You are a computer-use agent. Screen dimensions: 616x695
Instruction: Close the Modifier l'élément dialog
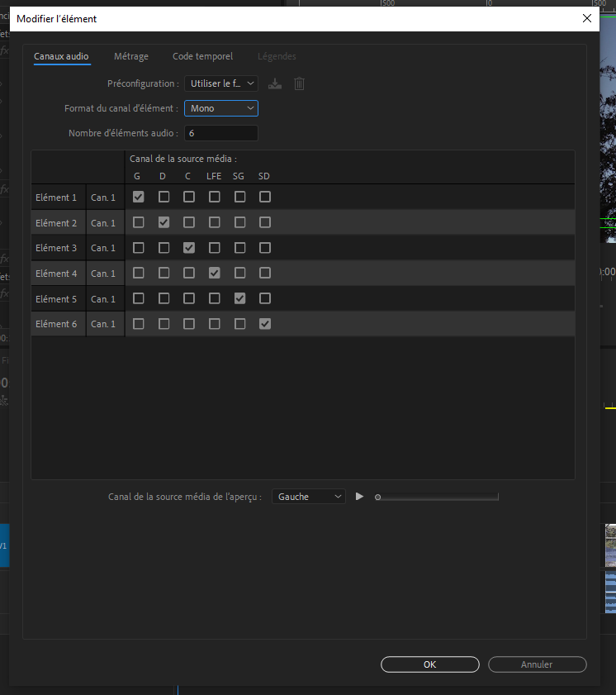tap(587, 18)
